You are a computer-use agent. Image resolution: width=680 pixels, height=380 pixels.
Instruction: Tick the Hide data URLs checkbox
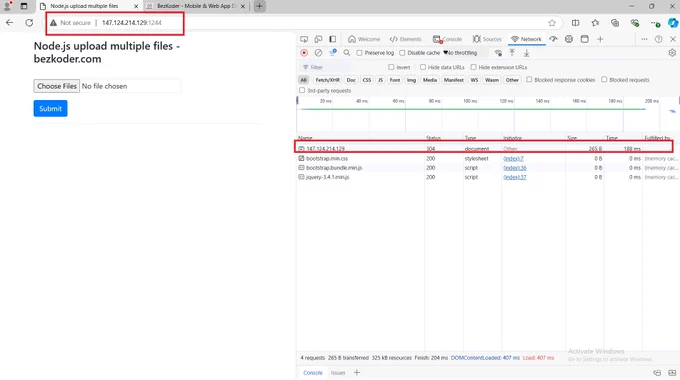(423, 67)
